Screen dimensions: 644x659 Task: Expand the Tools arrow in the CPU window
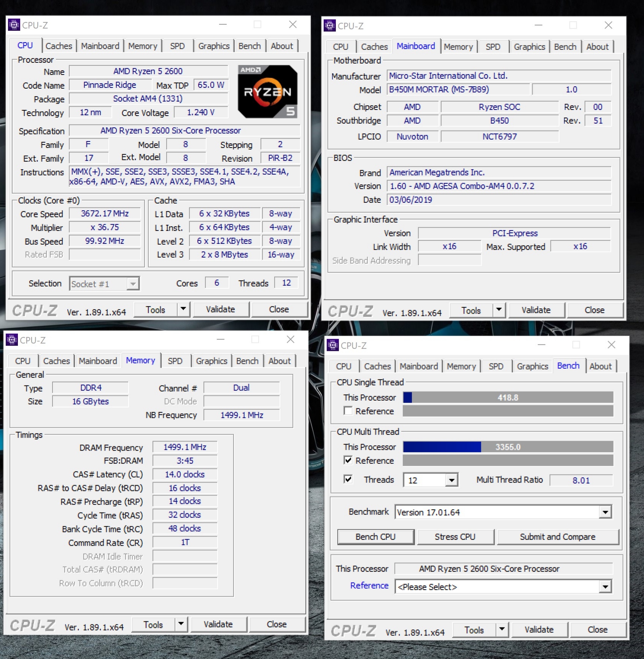coord(183,309)
